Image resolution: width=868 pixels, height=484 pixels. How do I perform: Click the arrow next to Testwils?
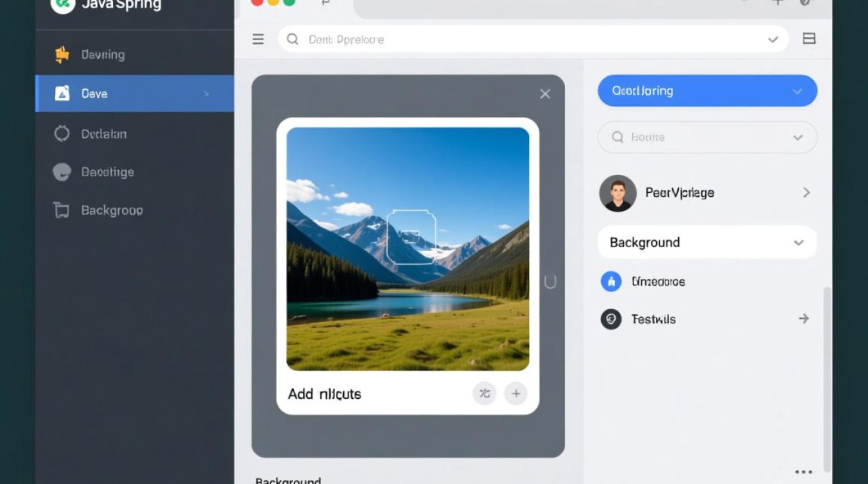click(803, 319)
